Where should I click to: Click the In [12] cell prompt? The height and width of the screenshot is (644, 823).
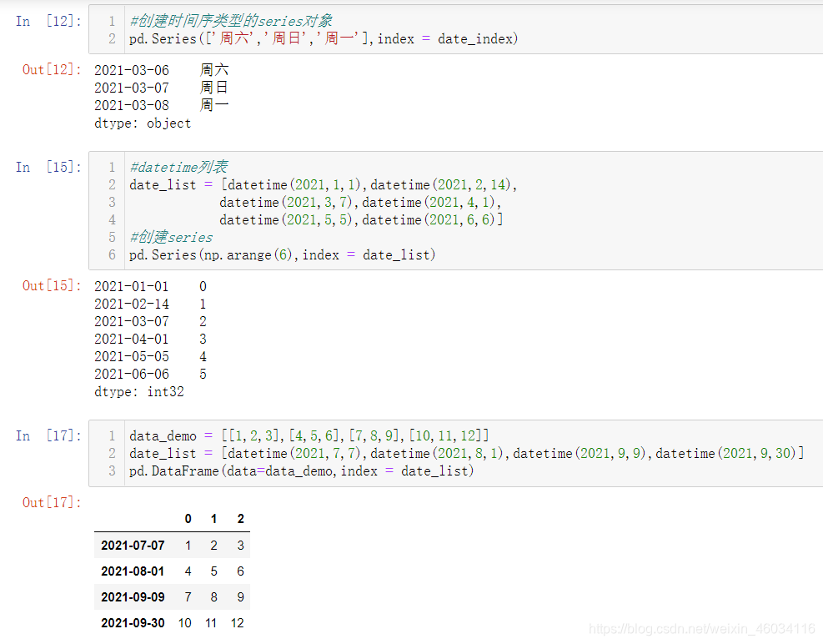click(x=48, y=22)
